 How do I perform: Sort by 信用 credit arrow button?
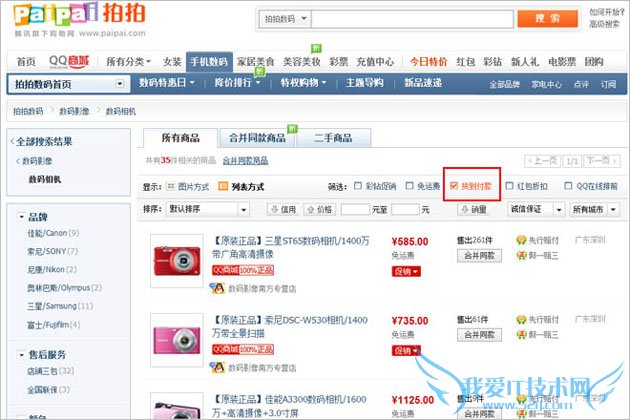coord(284,209)
